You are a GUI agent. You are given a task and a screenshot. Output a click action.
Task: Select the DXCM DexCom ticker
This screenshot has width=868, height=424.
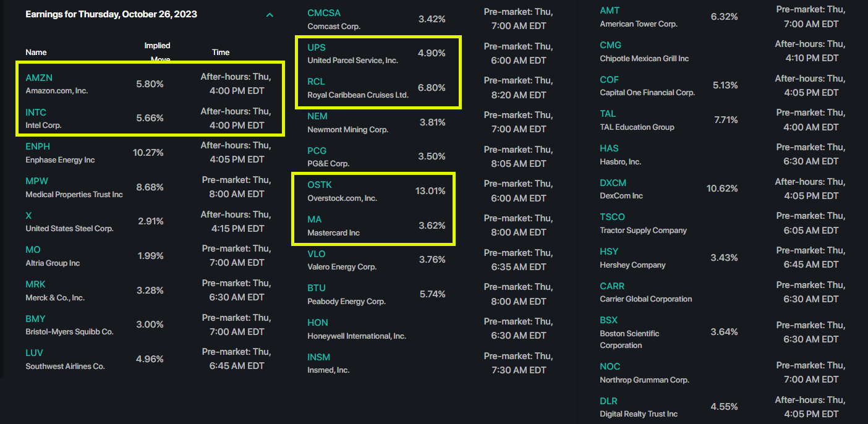[x=613, y=183]
